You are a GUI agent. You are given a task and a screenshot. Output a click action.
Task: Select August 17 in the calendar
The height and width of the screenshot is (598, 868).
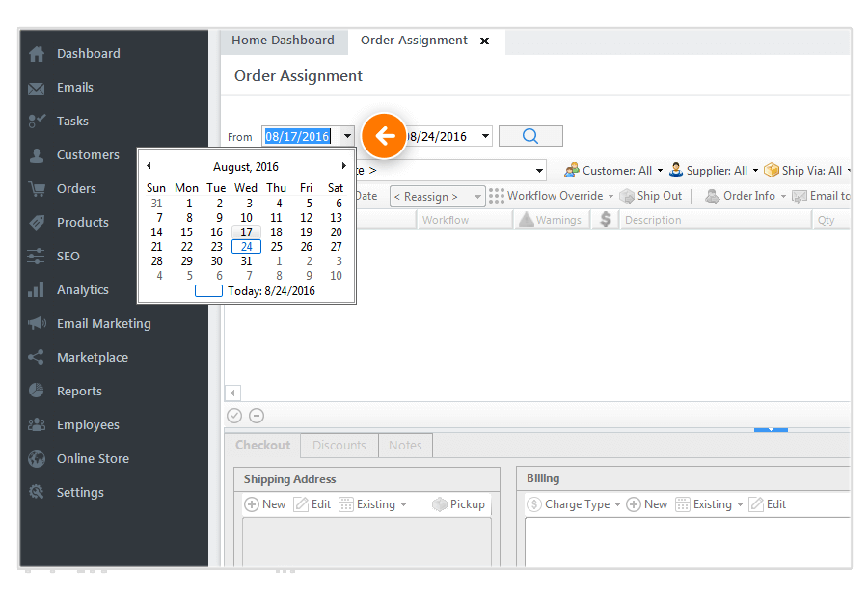coord(246,232)
